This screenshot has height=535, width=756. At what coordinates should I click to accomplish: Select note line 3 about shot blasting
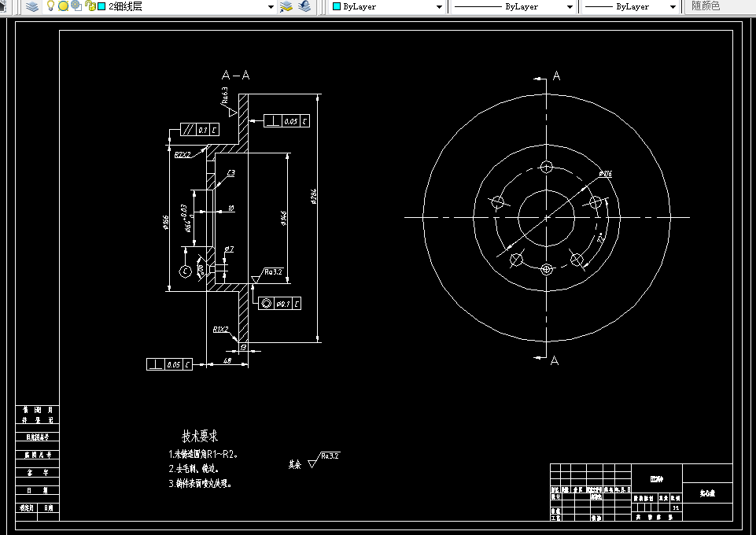200,483
